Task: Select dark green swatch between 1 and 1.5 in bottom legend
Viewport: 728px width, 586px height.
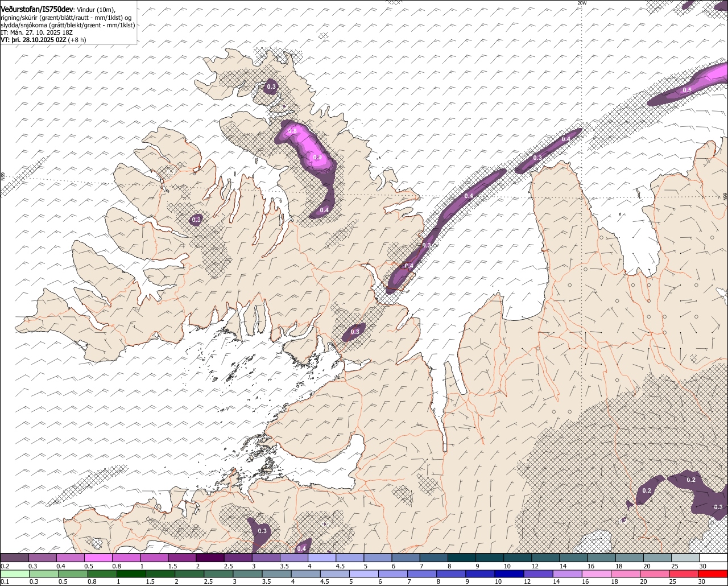Action: [x=131, y=574]
